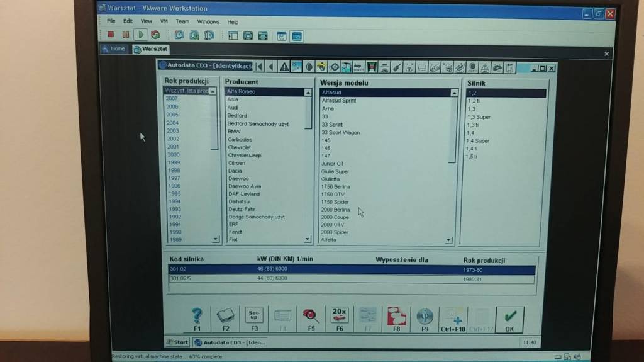Click the Autodata go-to-first arrow icon
The image size is (644, 362).
[x=259, y=66]
